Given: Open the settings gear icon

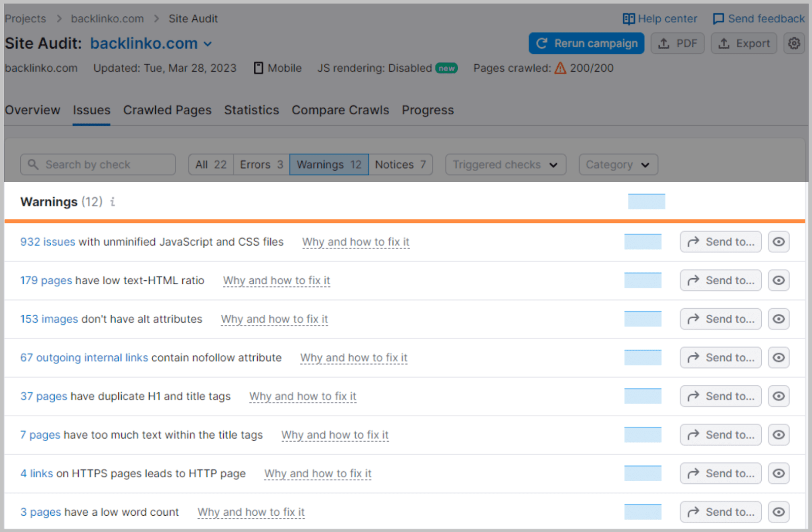Looking at the screenshot, I should (x=794, y=44).
